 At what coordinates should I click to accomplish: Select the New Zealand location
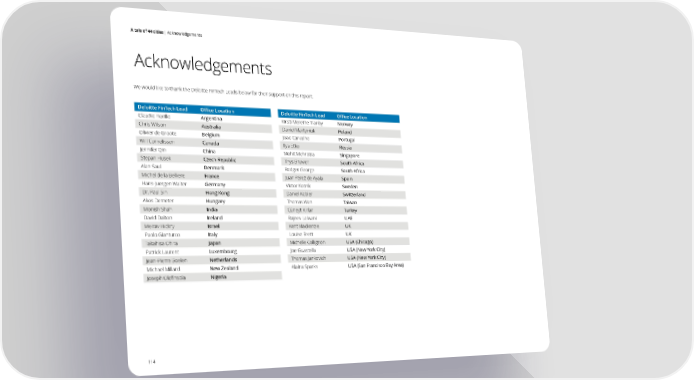[224, 268]
